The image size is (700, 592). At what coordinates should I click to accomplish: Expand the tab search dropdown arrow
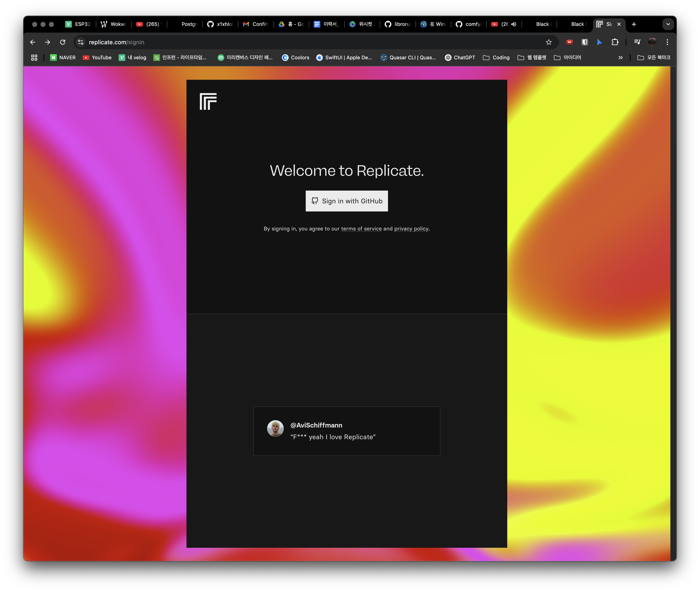click(x=668, y=24)
